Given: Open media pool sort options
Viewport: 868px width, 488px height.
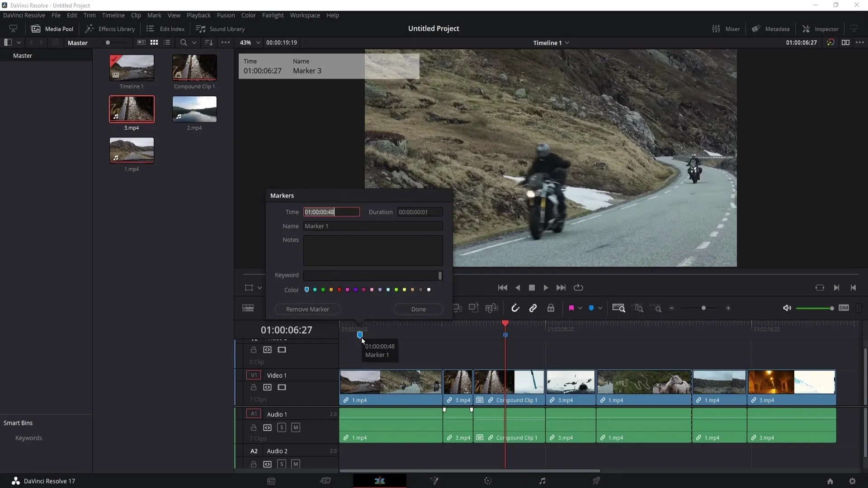Looking at the screenshot, I should pyautogui.click(x=209, y=42).
